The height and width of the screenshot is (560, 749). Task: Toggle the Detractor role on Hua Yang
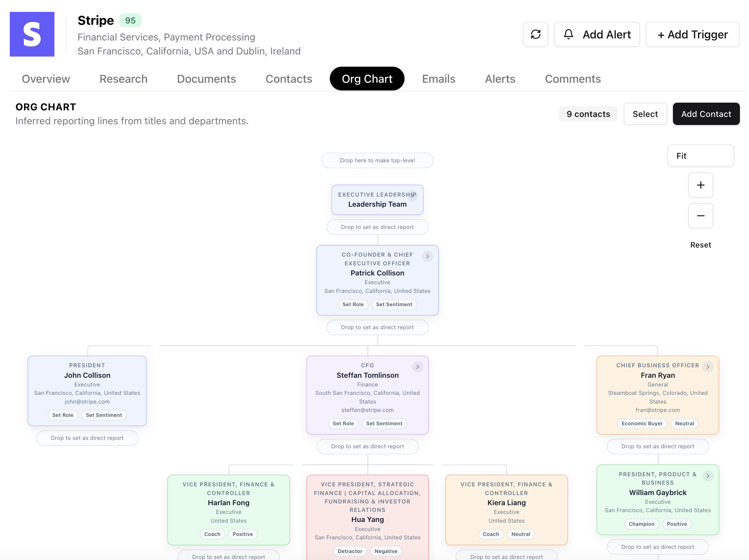[x=350, y=551]
